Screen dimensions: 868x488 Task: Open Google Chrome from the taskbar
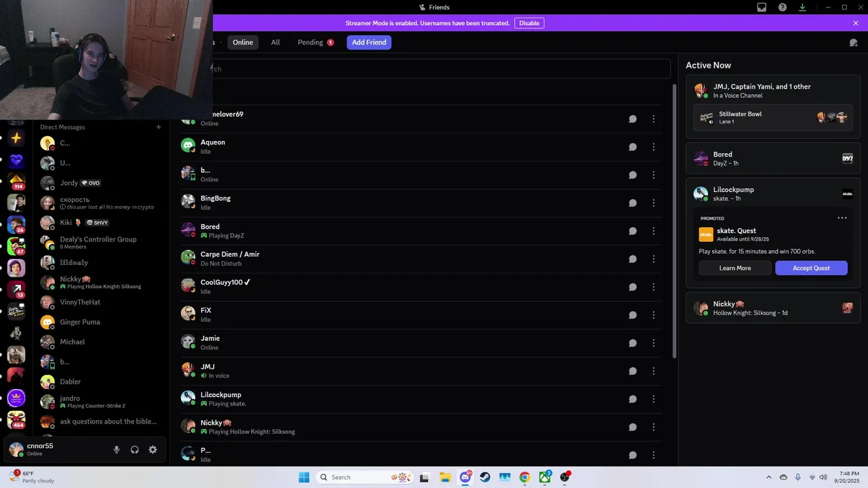(x=524, y=477)
